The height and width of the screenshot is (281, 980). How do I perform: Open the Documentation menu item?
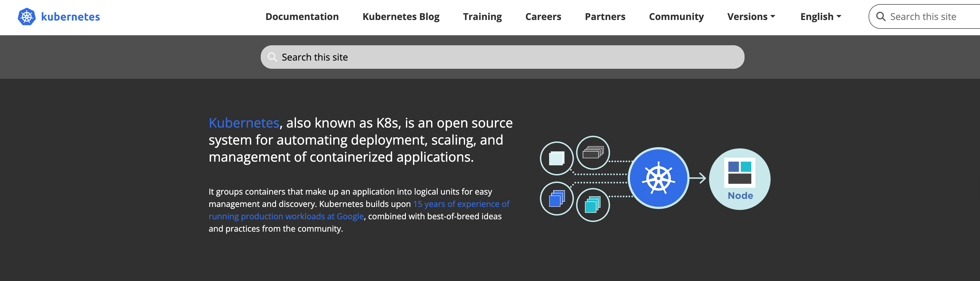tap(302, 17)
